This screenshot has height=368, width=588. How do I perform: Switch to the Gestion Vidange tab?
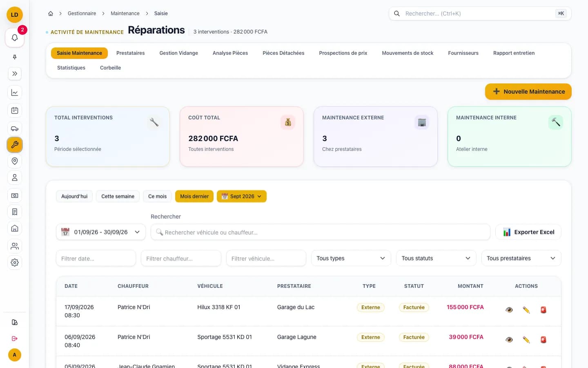[179, 53]
